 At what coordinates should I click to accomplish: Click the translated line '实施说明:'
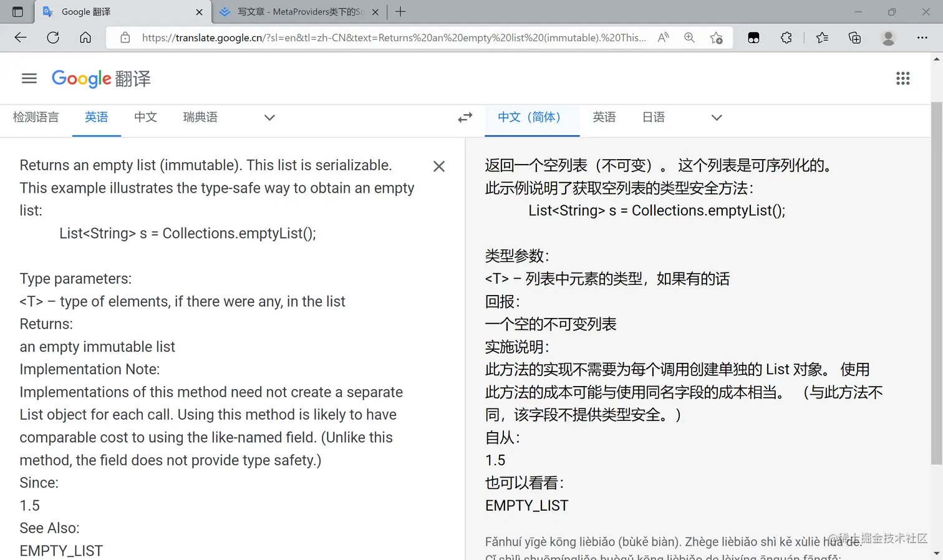(x=517, y=347)
